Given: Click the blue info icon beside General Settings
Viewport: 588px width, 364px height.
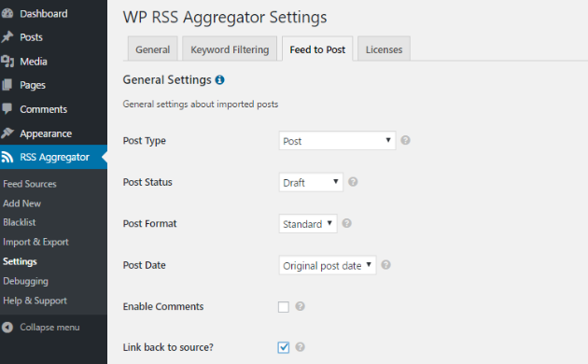Looking at the screenshot, I should tap(219, 80).
